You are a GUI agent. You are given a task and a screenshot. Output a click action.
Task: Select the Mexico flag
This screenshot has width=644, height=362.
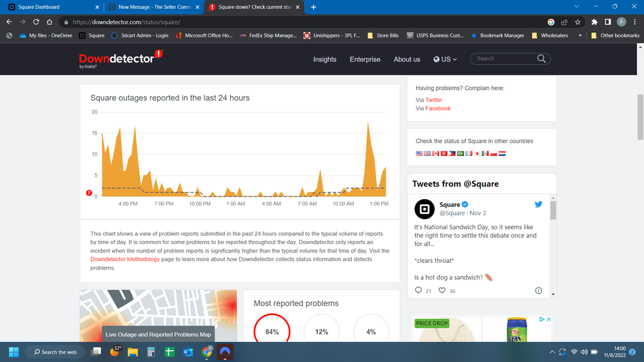tap(485, 153)
